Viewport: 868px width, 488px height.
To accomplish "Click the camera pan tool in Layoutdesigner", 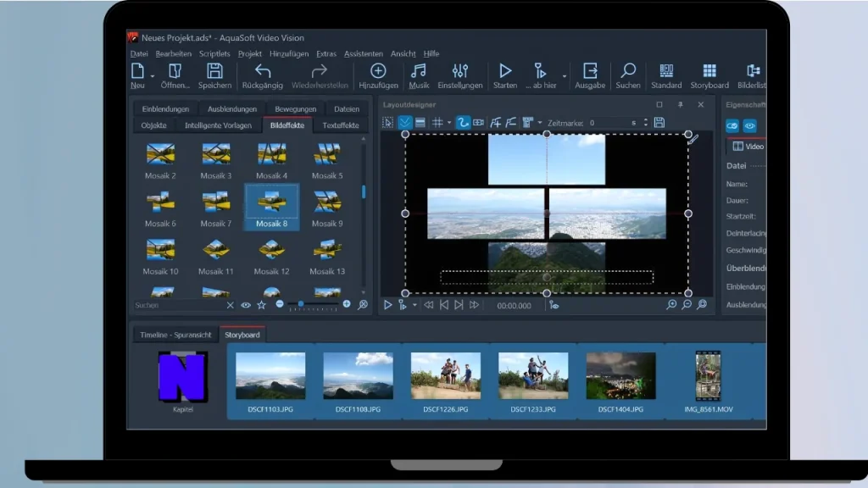I will click(x=478, y=123).
